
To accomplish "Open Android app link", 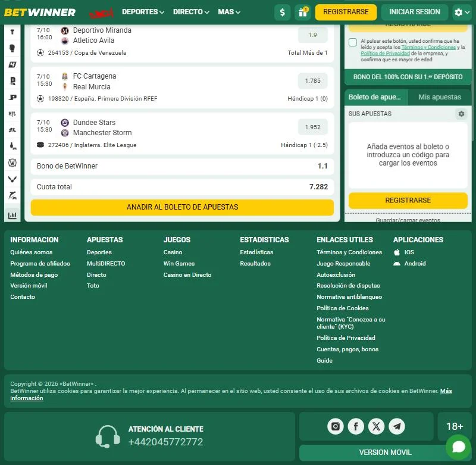I will pyautogui.click(x=409, y=264).
